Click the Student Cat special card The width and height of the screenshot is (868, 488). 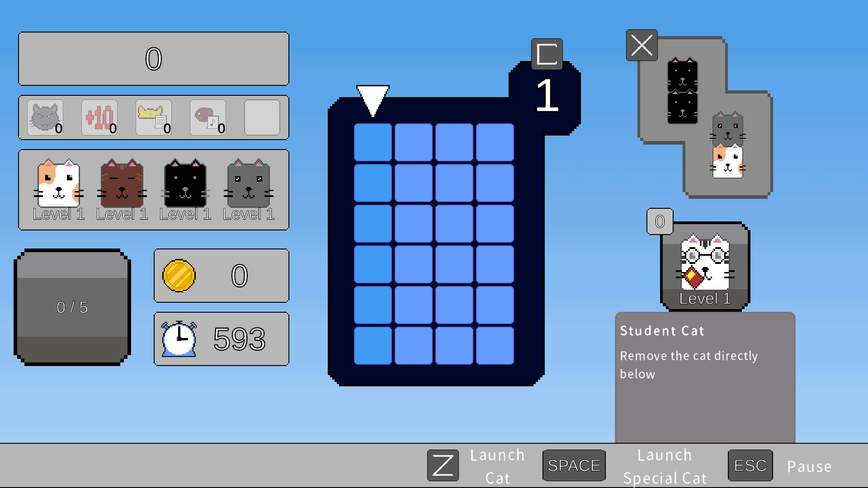pos(705,266)
